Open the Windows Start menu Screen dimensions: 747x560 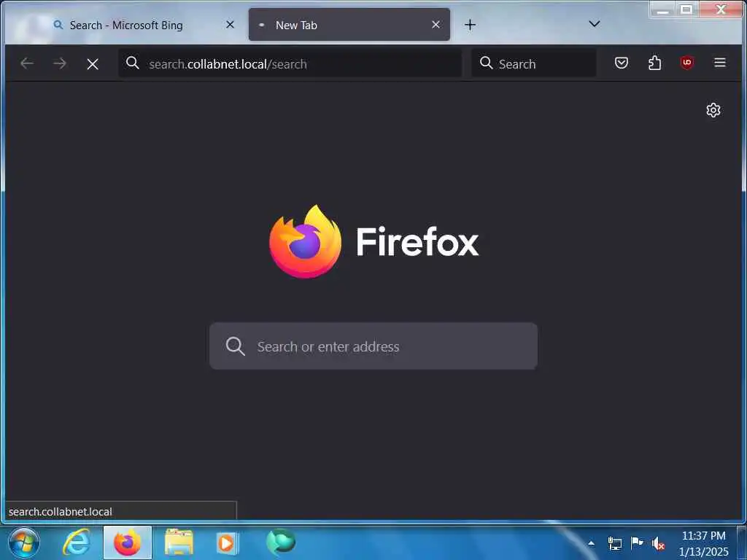pyautogui.click(x=24, y=542)
